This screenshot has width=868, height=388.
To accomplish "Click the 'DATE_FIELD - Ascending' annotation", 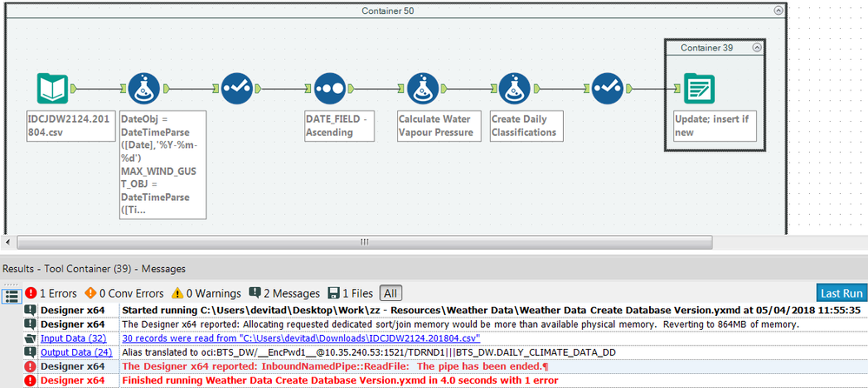I will (340, 126).
